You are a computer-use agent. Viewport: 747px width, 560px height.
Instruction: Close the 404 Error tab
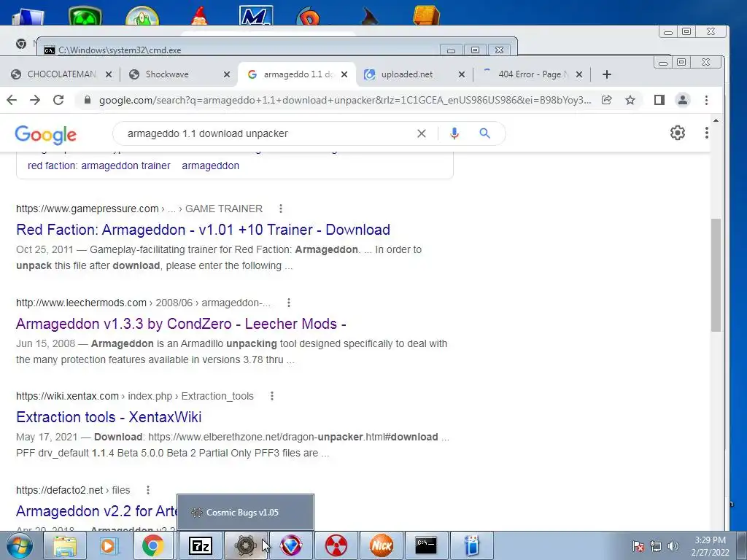tap(579, 74)
